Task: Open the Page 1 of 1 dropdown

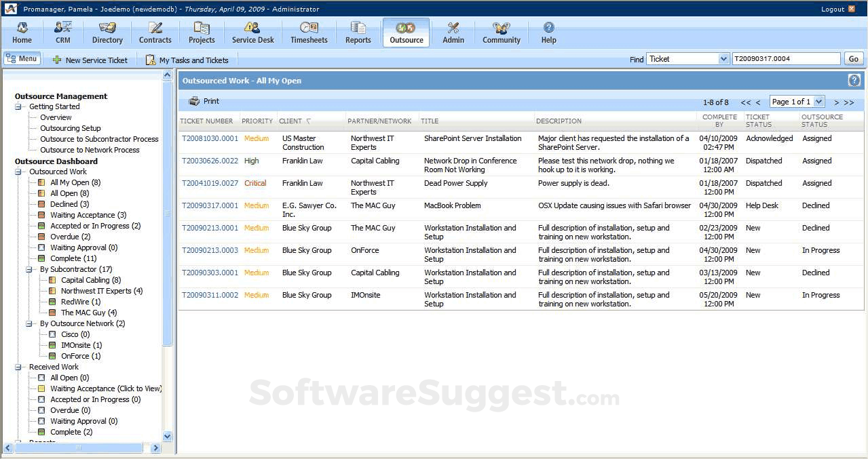Action: click(x=797, y=101)
